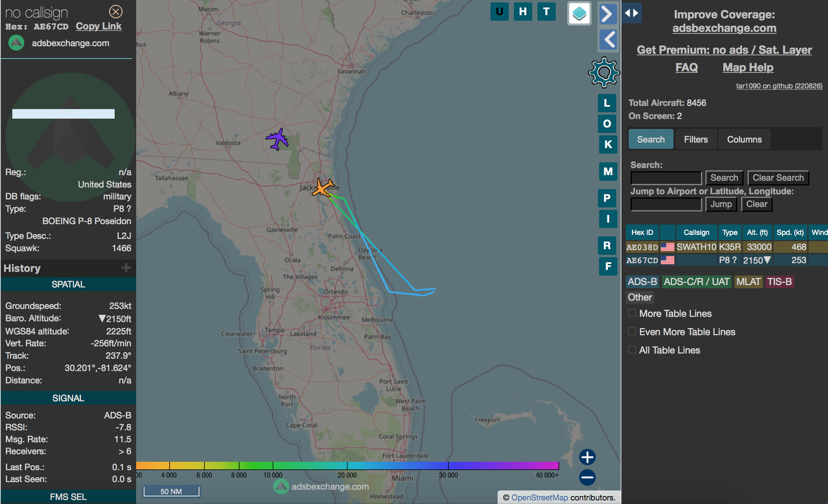The width and height of the screenshot is (828, 504).
Task: Sort table by Hex ID column
Action: [642, 232]
